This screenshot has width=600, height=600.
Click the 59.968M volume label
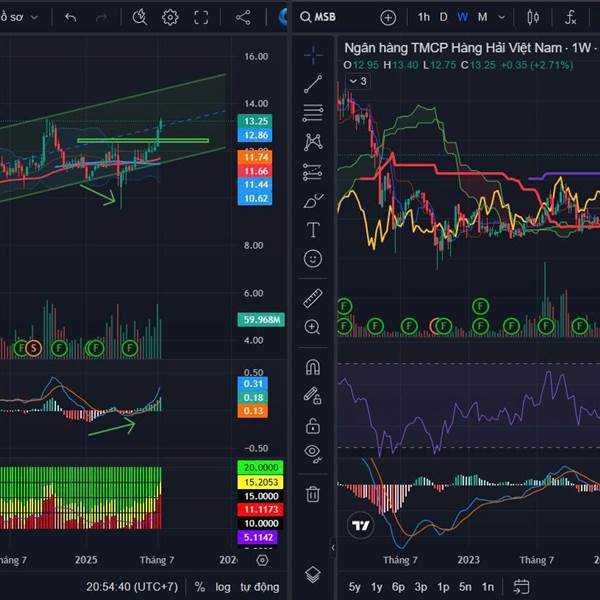tap(261, 320)
